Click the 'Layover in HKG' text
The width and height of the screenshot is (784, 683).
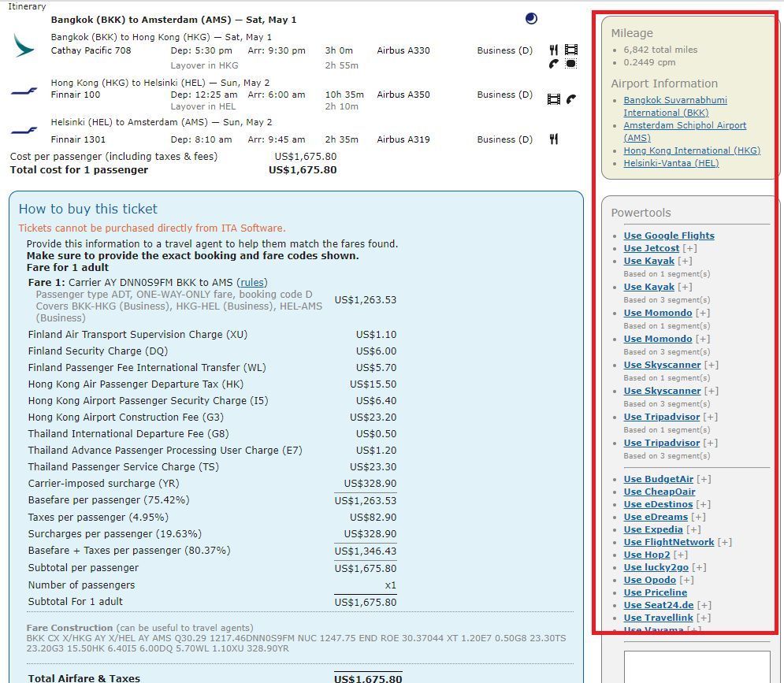205,65
